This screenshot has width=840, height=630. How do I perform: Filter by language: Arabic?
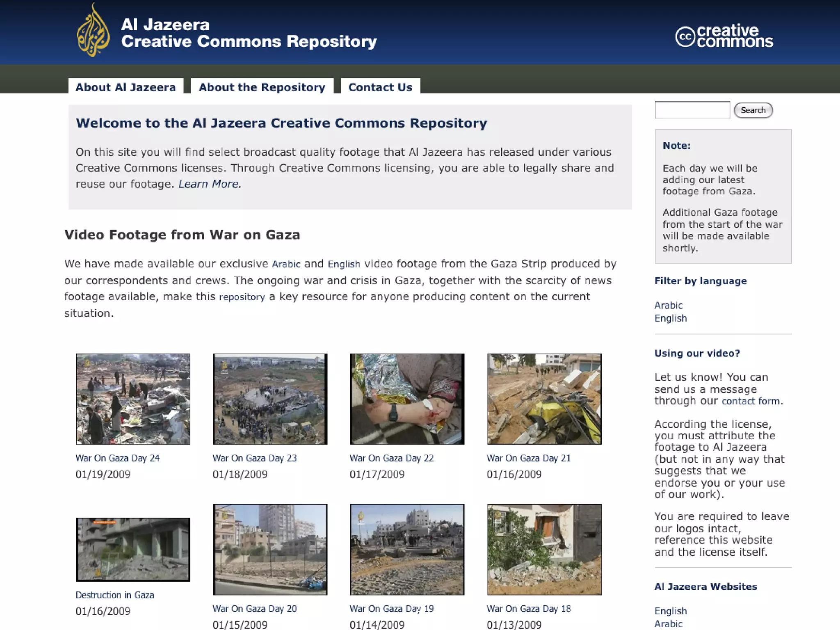click(668, 305)
